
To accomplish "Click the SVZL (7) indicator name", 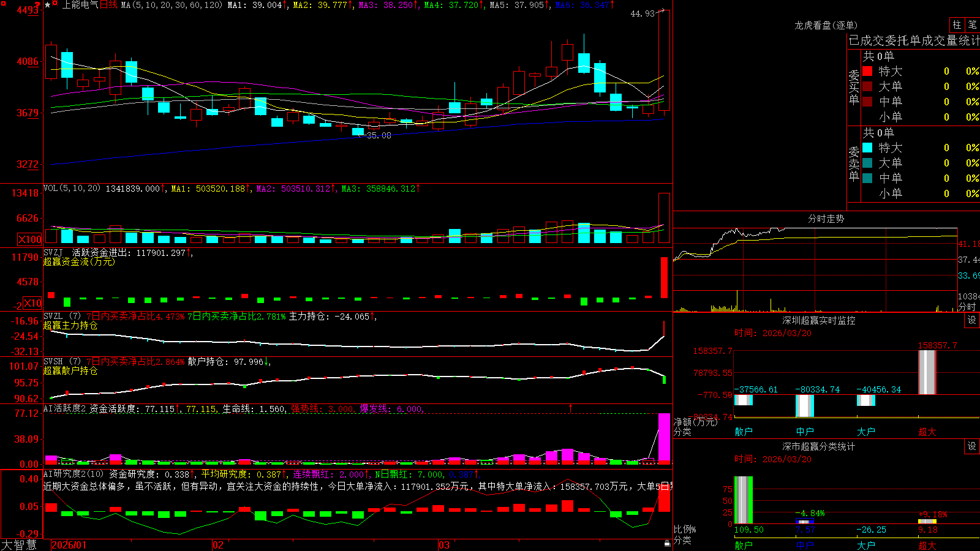I will coord(62,317).
